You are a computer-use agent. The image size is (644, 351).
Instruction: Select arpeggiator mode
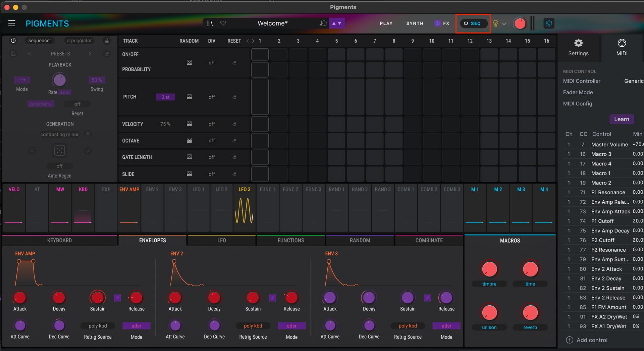click(x=79, y=41)
